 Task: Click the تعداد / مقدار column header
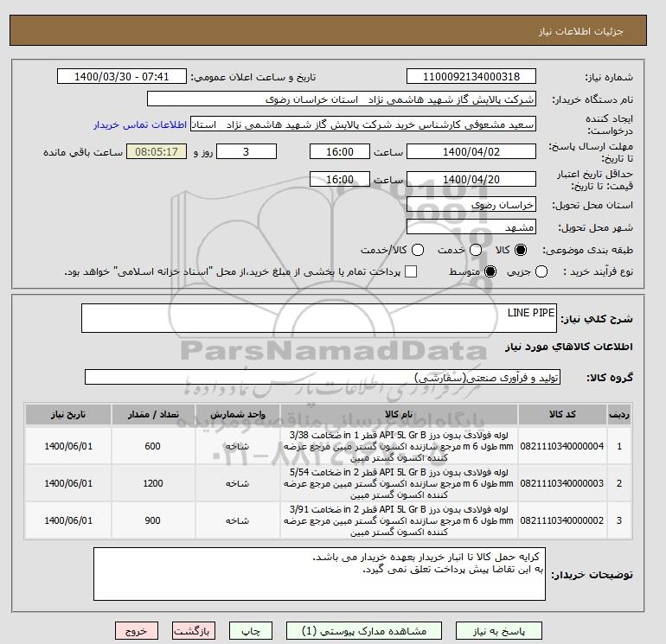pyautogui.click(x=153, y=414)
